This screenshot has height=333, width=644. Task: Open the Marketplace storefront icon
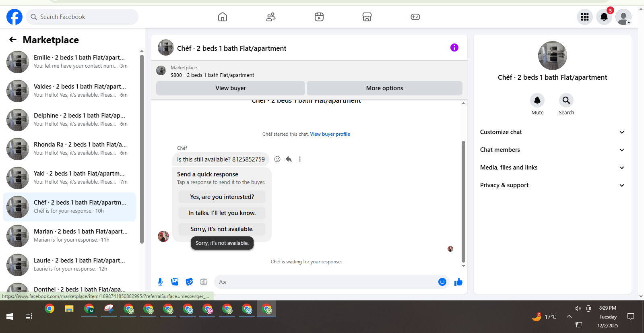(x=367, y=17)
